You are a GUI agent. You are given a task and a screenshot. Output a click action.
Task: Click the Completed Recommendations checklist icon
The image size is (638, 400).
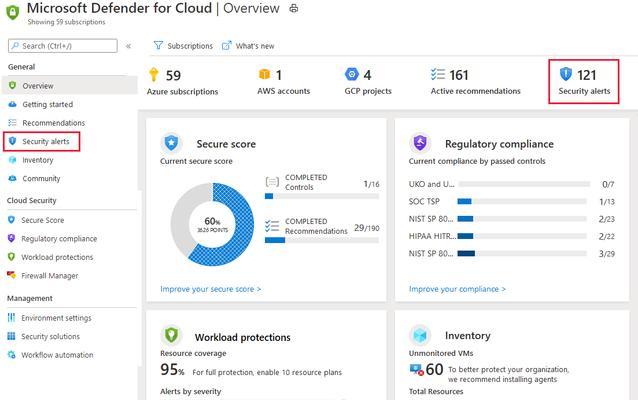[x=272, y=226]
